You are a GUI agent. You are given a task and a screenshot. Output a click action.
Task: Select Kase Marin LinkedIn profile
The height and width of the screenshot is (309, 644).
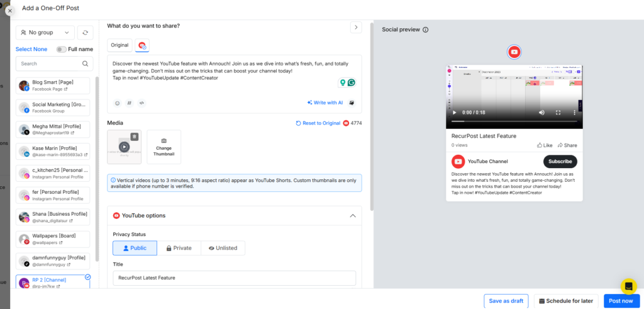[x=53, y=151]
